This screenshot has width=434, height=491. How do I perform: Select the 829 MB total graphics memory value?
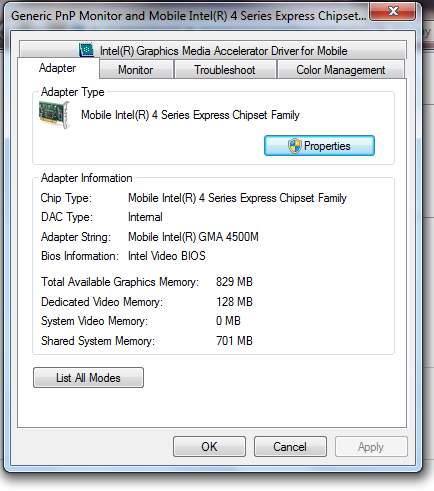[x=234, y=282]
